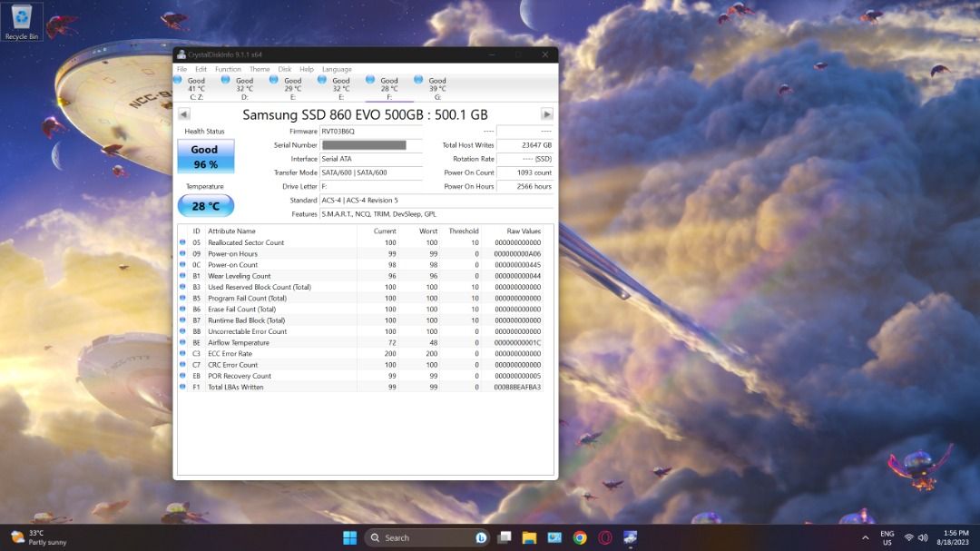Click status icon for POR Recovery Count
The height and width of the screenshot is (551, 980).
point(182,375)
